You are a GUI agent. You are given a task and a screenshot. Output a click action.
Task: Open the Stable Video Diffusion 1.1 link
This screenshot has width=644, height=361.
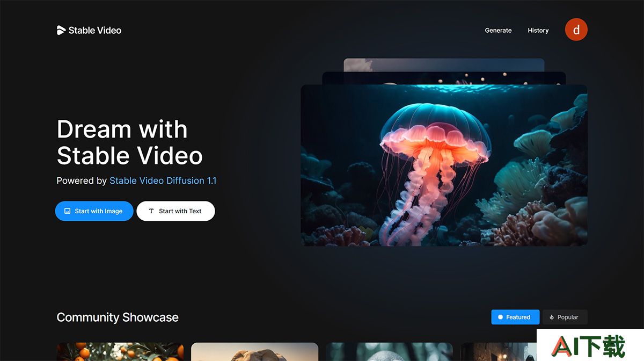click(163, 180)
